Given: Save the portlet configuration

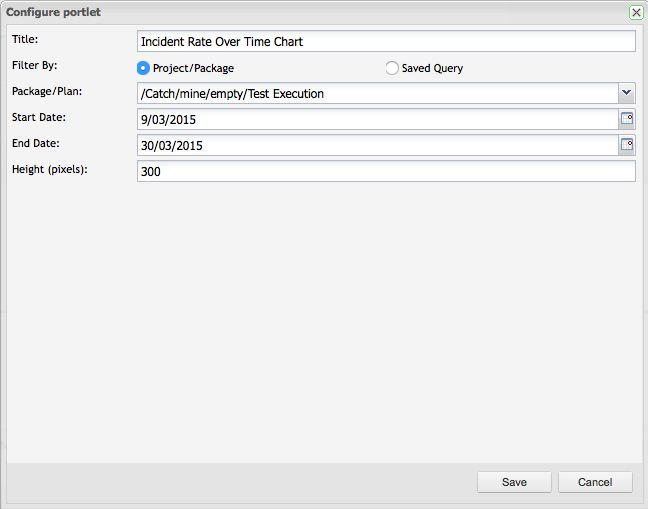Looking at the screenshot, I should [514, 482].
